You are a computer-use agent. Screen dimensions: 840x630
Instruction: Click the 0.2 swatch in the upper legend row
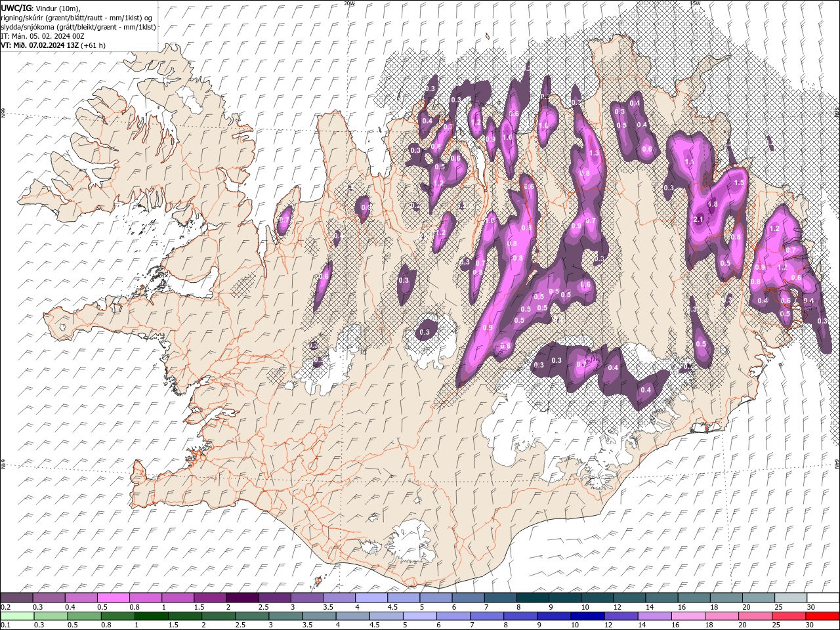[x=17, y=598]
